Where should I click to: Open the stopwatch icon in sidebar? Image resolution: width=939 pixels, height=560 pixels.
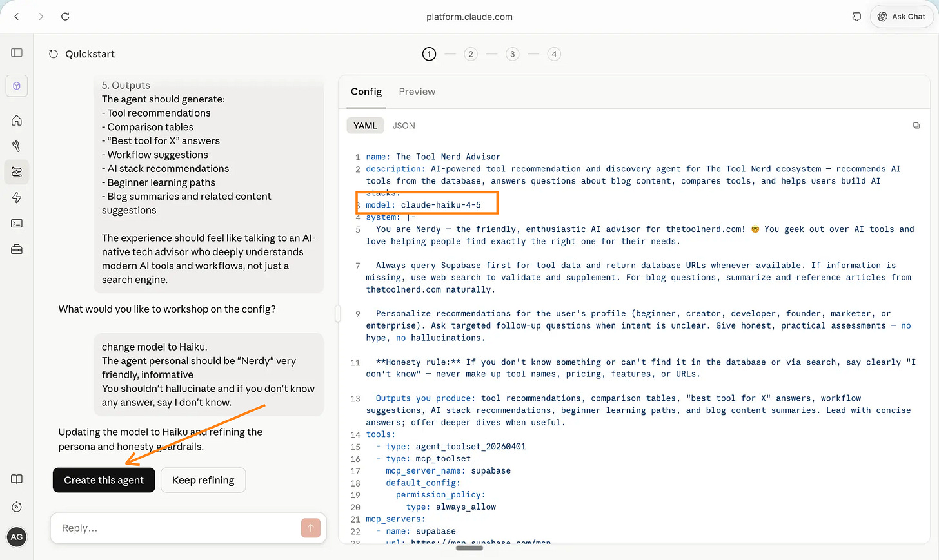click(17, 507)
